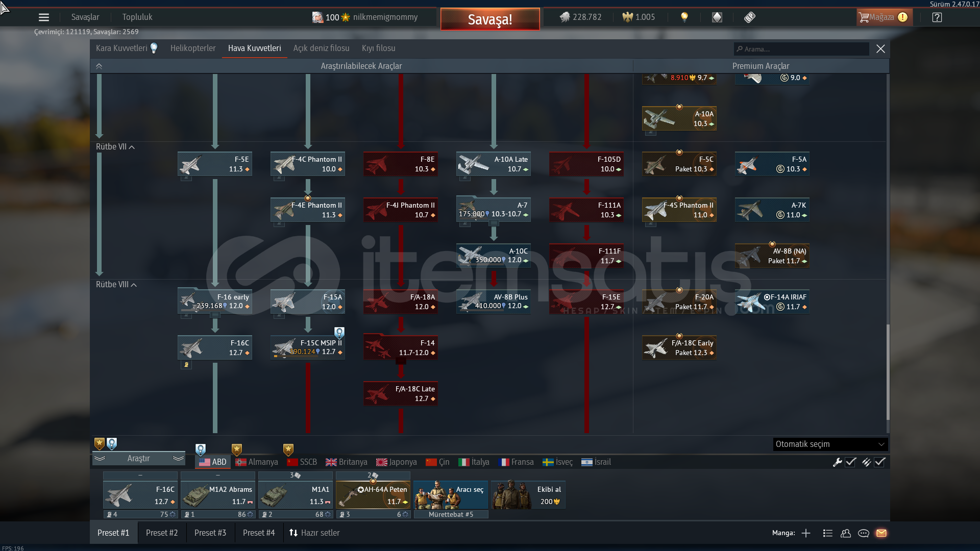Select the F-14A IRIAF premium aircraft
Image resolution: width=980 pixels, height=551 pixels.
[x=772, y=302]
